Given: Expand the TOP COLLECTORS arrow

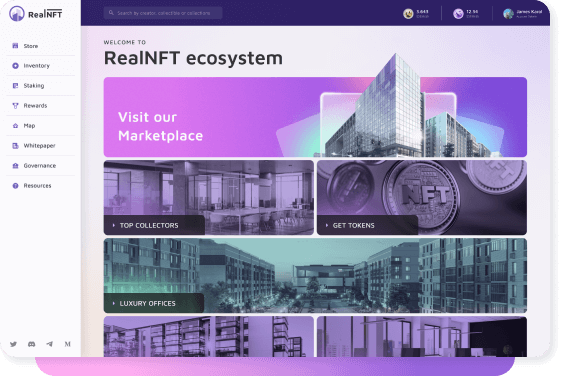Looking at the screenshot, I should point(114,225).
